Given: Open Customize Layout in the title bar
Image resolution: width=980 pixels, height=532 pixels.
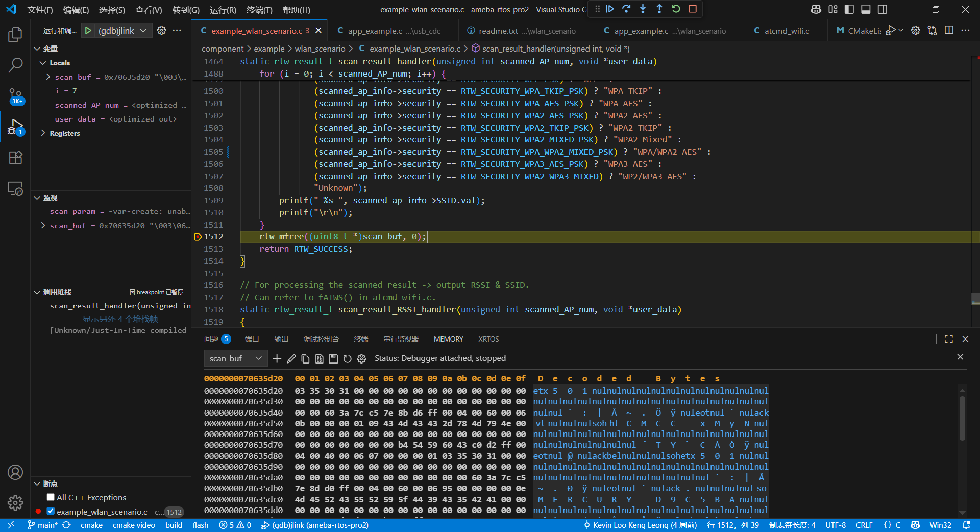Looking at the screenshot, I should (x=833, y=9).
